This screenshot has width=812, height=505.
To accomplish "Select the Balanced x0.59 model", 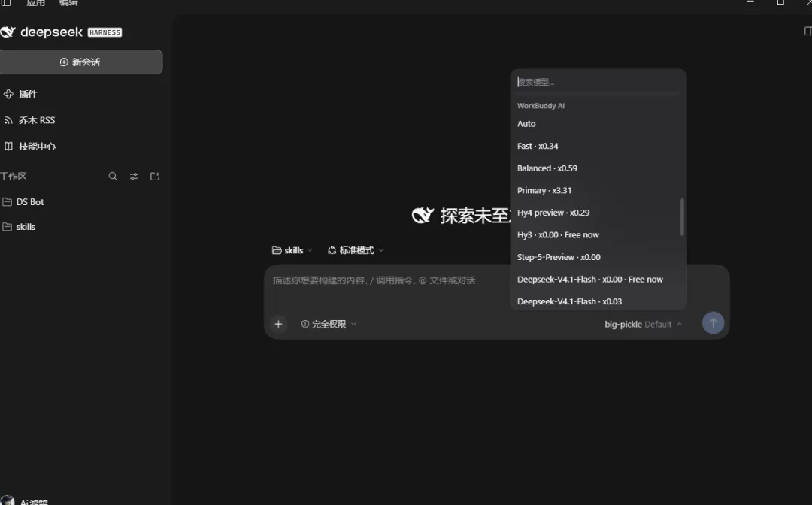I will pos(598,168).
